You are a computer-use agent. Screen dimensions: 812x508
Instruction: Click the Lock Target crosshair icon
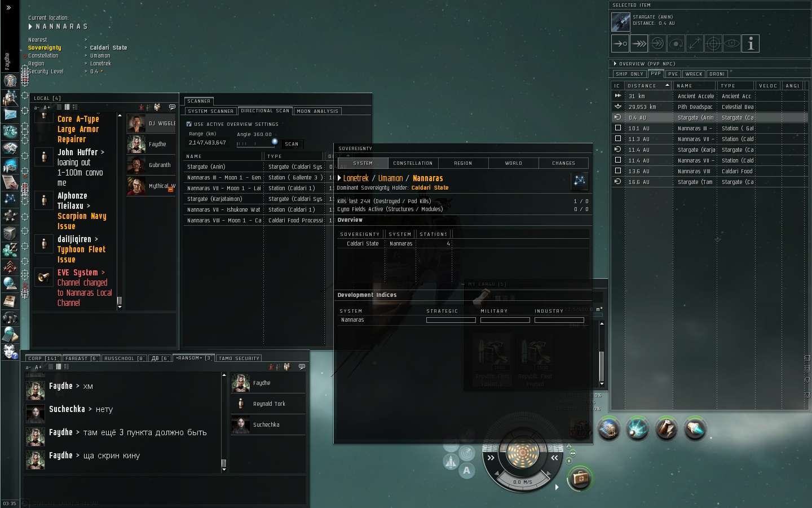713,43
